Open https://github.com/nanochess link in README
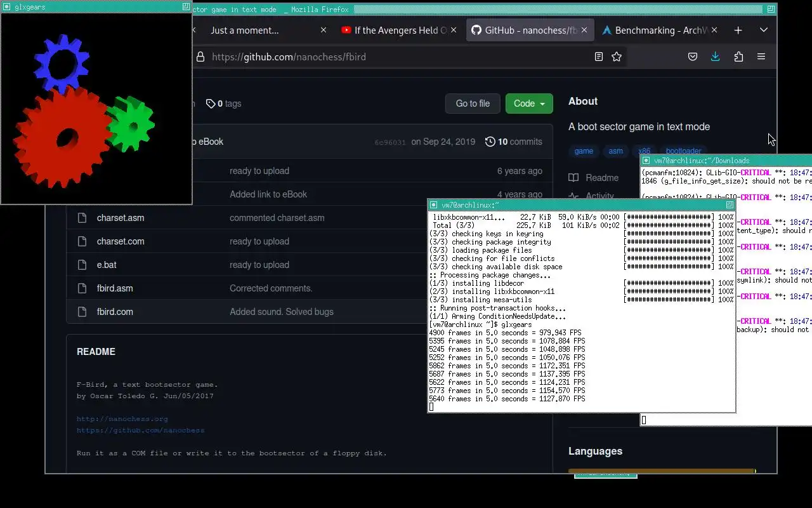 [x=140, y=431]
